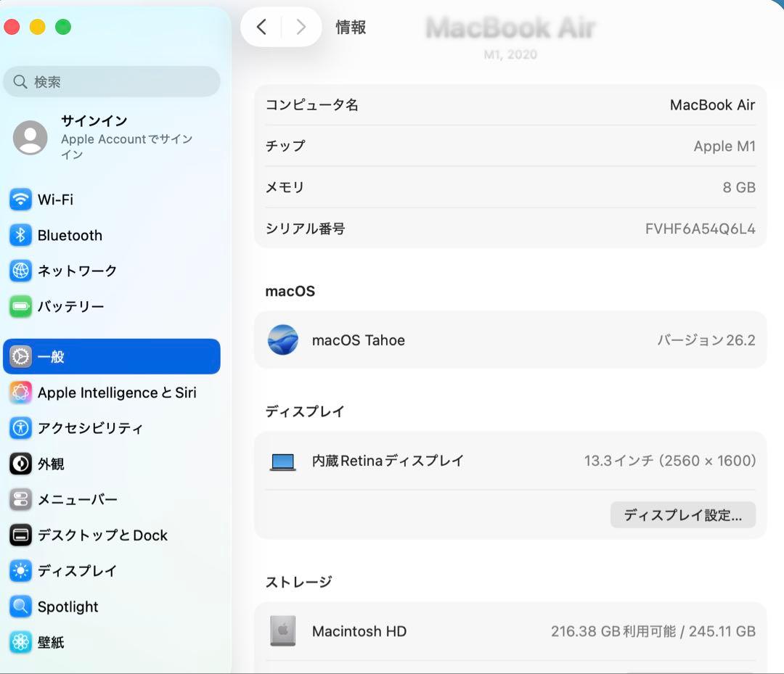
Task: Open バッテリー settings via the battery icon
Action: (20, 306)
